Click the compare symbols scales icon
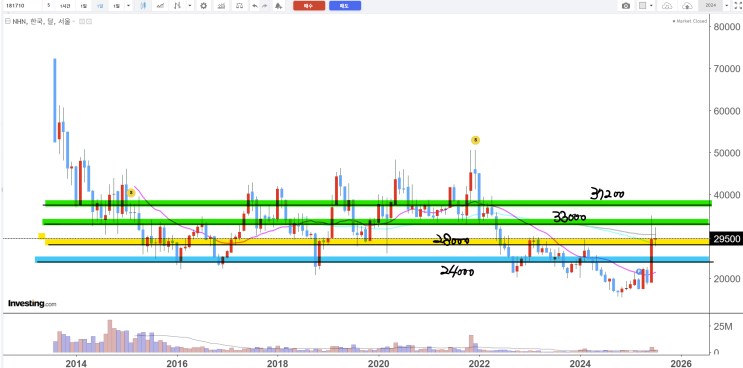Image resolution: width=743 pixels, height=368 pixels. [240, 6]
